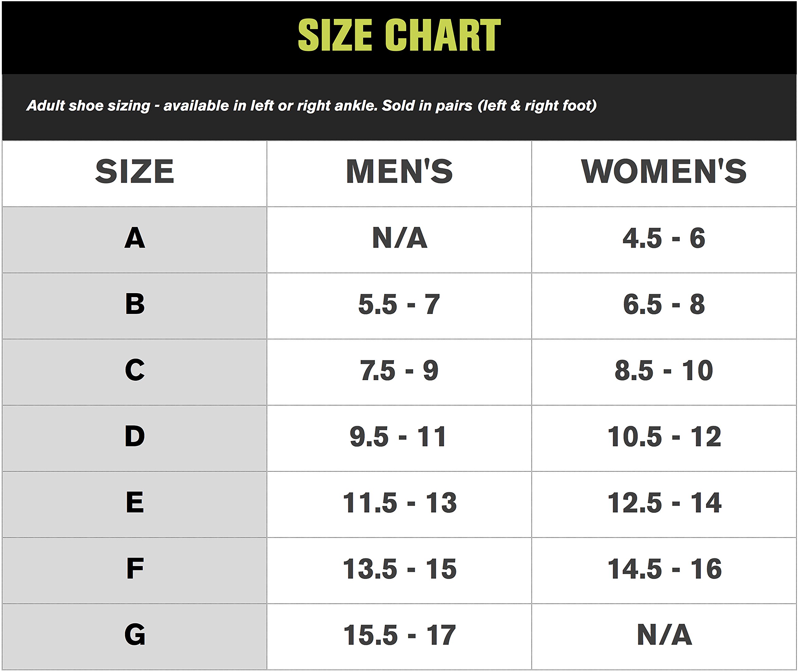Click the size G row label
The width and height of the screenshot is (798, 672).
click(135, 635)
